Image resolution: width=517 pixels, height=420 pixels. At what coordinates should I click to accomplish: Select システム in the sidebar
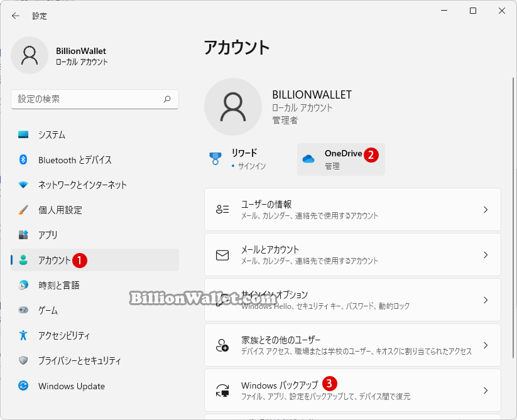click(x=95, y=135)
